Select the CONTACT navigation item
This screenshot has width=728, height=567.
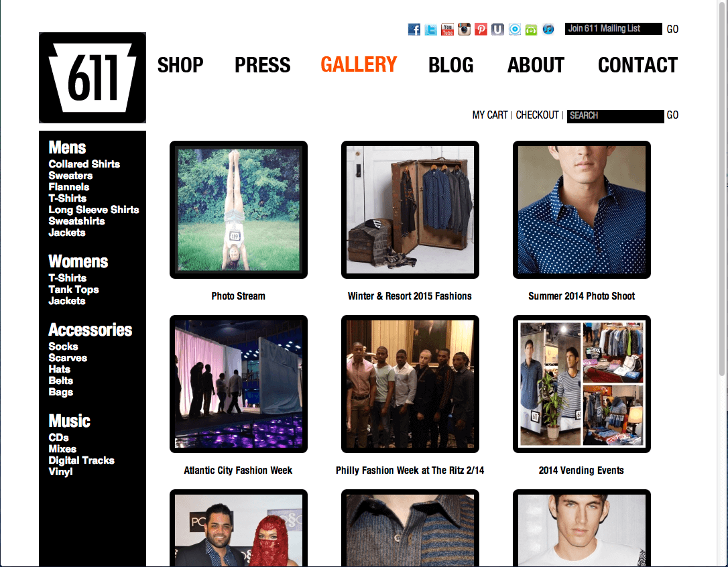(x=638, y=64)
